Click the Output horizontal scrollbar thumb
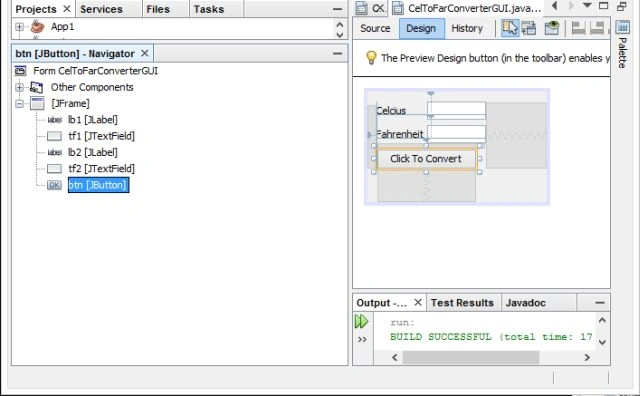640x396 pixels. click(471, 358)
